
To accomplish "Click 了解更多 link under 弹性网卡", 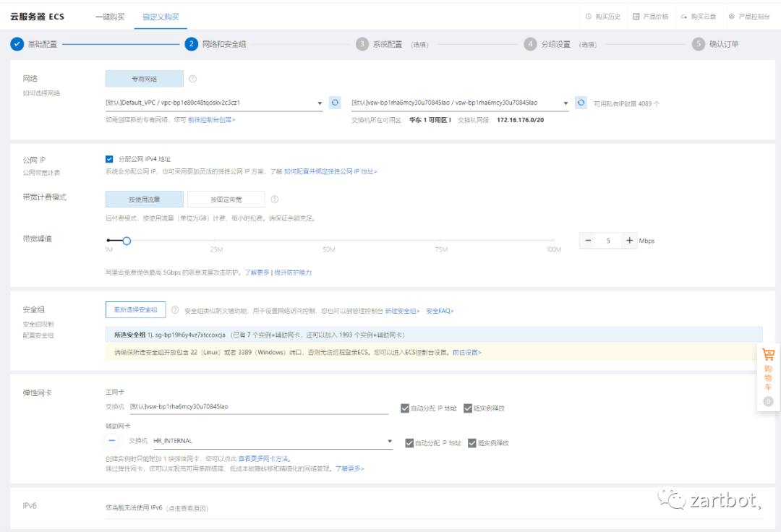I will click(x=349, y=469).
